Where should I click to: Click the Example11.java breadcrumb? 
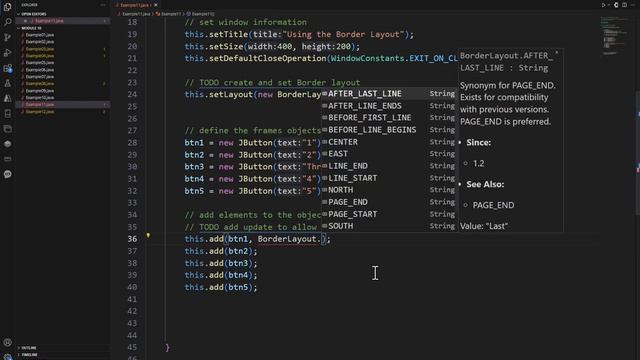pyautogui.click(x=136, y=14)
